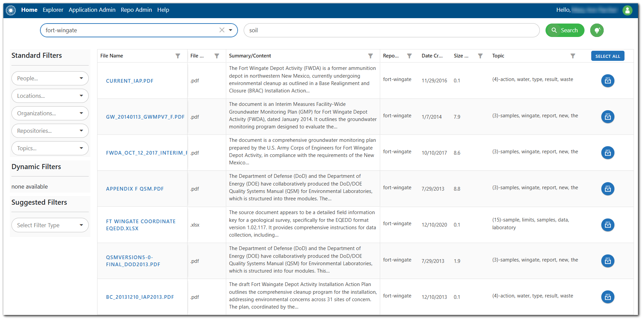
Task: Open the APPENDIX F QSM.PDF link
Action: (135, 189)
